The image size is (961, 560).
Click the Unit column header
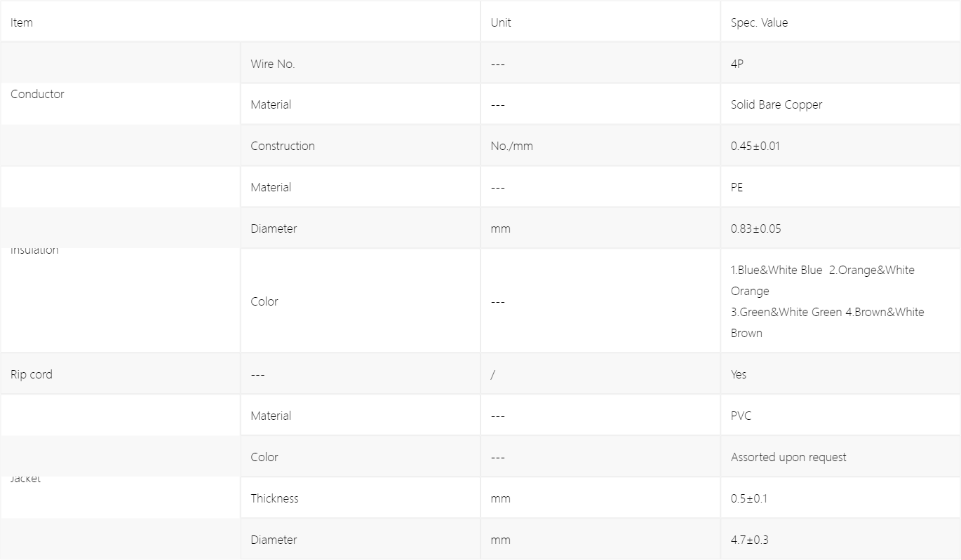click(501, 22)
